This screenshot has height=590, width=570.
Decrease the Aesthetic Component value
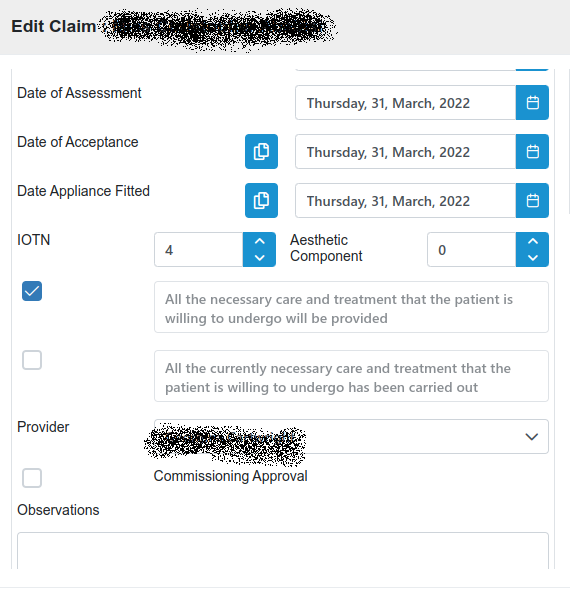click(x=532, y=258)
